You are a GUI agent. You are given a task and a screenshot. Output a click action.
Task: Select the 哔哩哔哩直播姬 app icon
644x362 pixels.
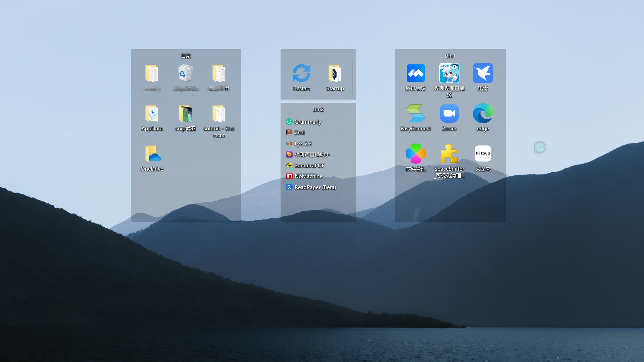(449, 73)
